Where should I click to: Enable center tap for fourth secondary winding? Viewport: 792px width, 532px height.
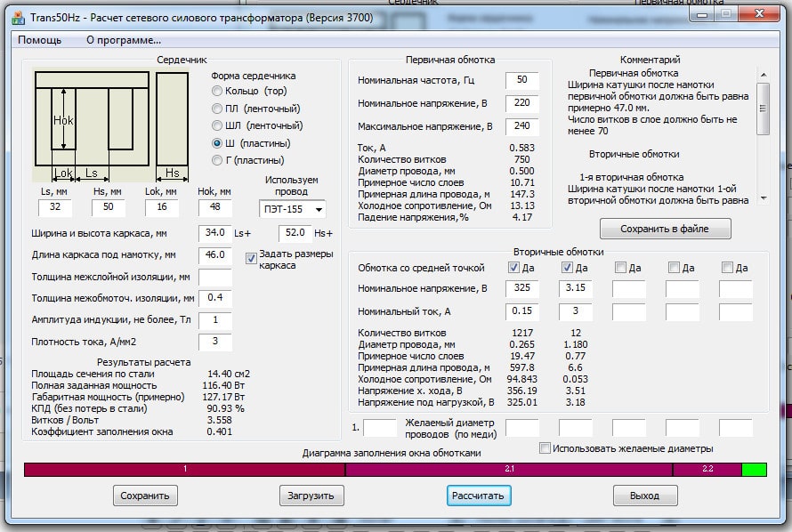(x=674, y=268)
